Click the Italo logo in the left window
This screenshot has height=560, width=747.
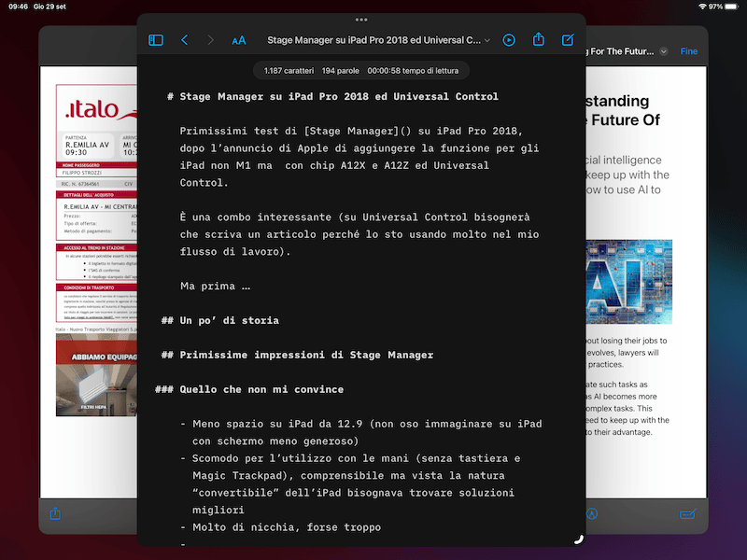tap(101, 109)
